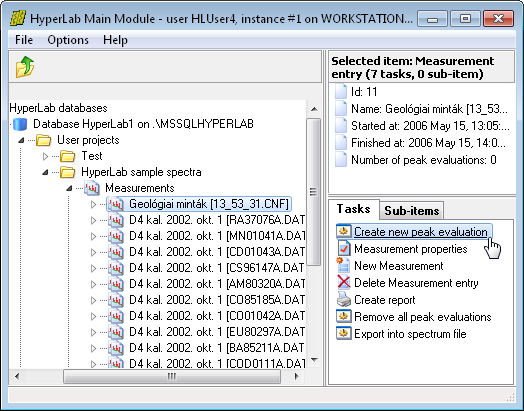Click the horizontal scrollbar thumb in tree panel
The height and width of the screenshot is (411, 524).
tap(172, 377)
